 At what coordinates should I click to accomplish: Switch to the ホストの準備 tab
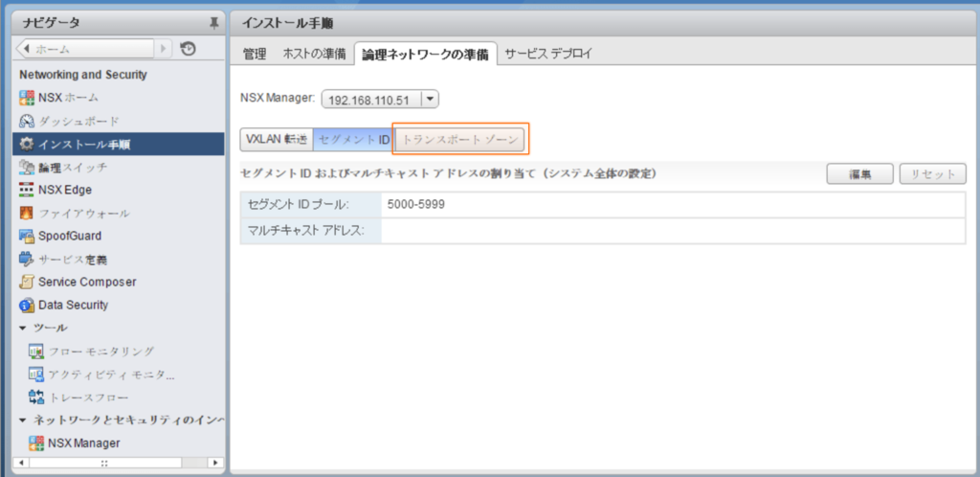[x=314, y=55]
